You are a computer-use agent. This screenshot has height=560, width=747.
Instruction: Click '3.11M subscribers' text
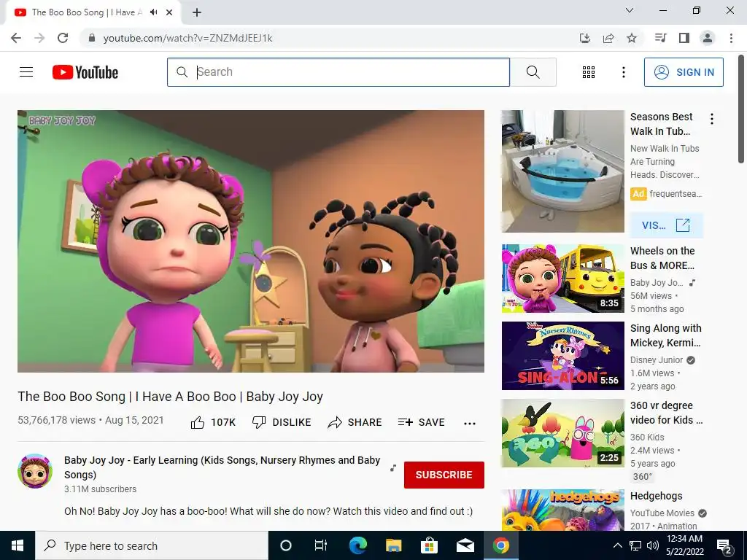point(101,489)
